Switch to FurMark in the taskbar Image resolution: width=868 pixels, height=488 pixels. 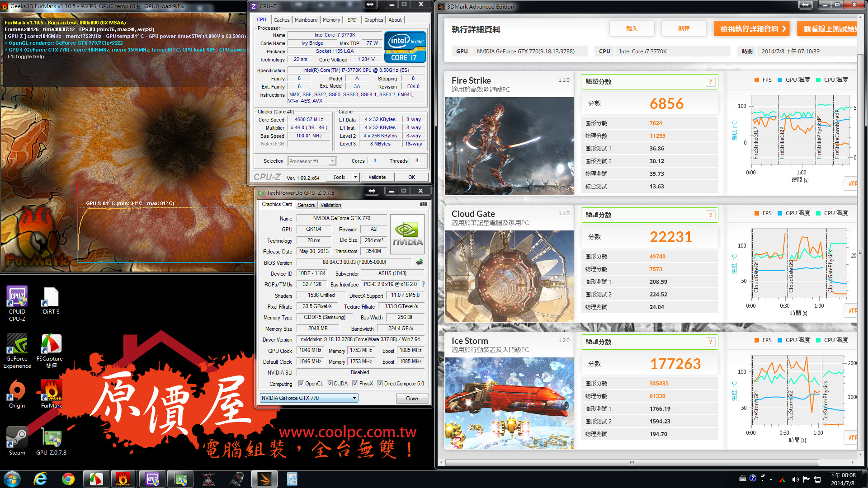(x=123, y=479)
